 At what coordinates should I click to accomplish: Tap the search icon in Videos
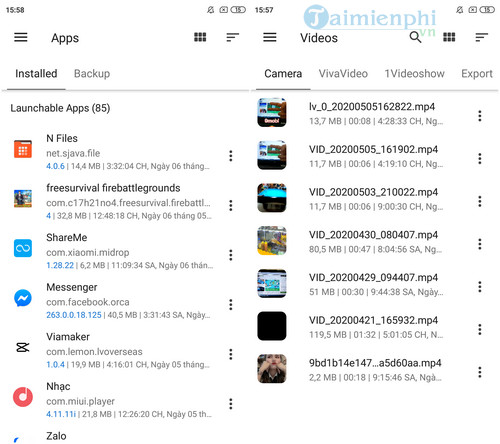pos(415,37)
